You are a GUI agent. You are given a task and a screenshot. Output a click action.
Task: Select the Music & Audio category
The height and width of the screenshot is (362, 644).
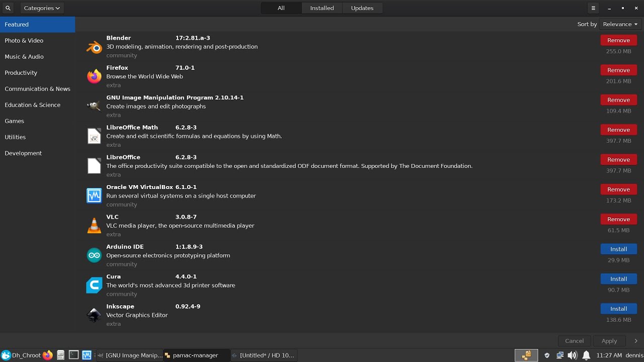(x=37, y=56)
